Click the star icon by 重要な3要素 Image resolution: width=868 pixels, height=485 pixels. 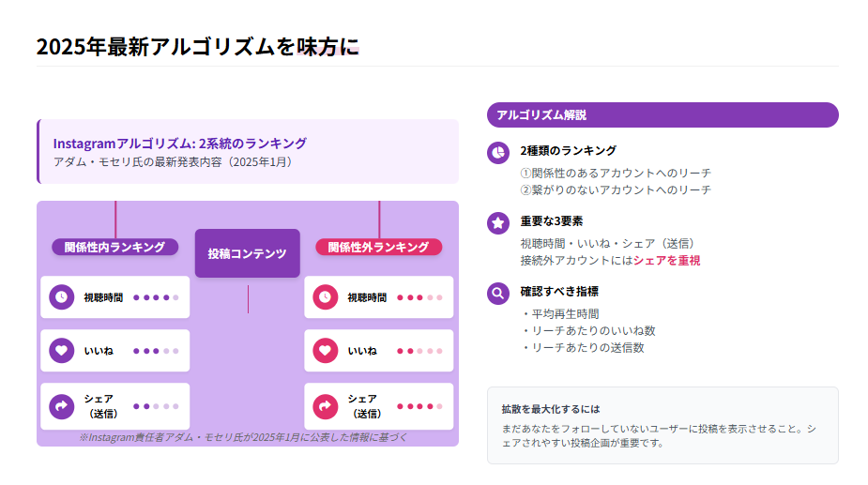pyautogui.click(x=498, y=222)
